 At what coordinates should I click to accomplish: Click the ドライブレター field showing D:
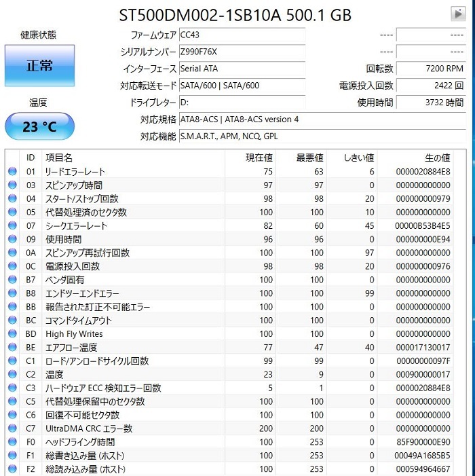tap(242, 103)
